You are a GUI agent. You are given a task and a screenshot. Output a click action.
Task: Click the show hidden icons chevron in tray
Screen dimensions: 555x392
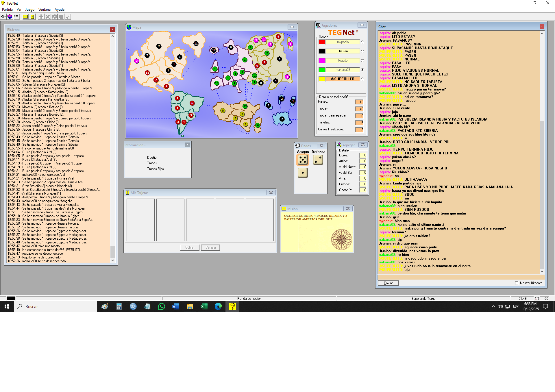coord(493,306)
